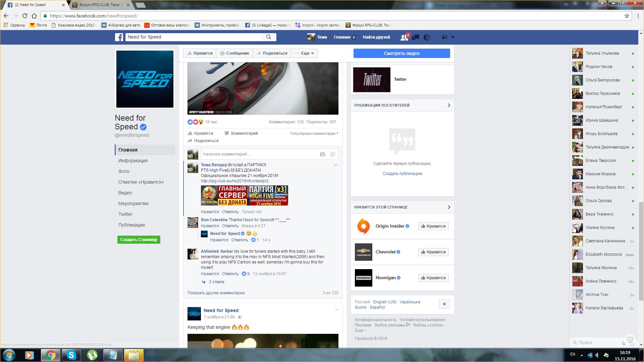This screenshot has height=362, width=644.
Task: Like the Chevrolet page
Action: click(x=433, y=252)
